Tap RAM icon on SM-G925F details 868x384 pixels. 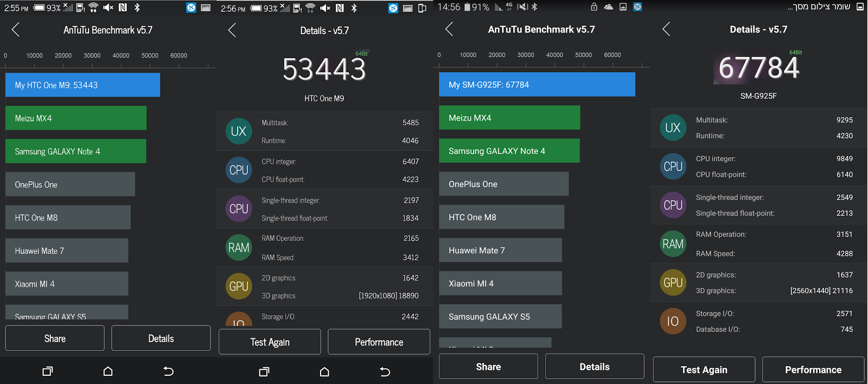pos(673,244)
